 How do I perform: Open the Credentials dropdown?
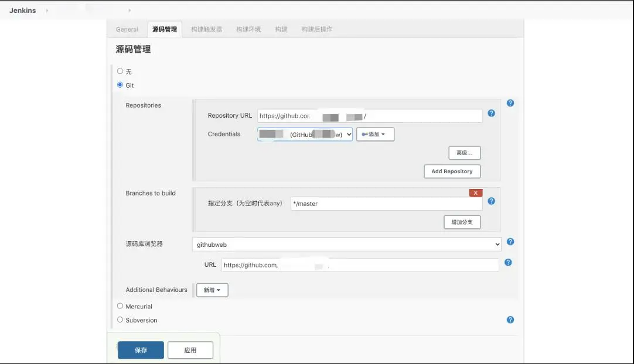(305, 135)
